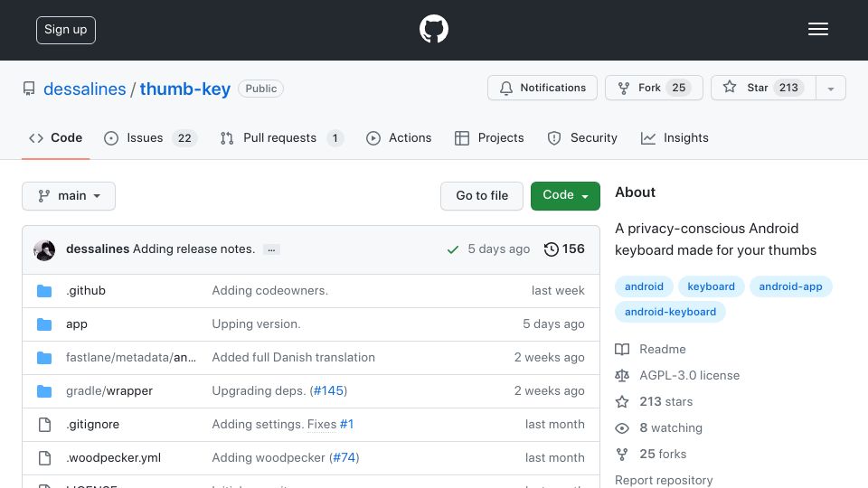This screenshot has height=488, width=868.
Task: Fork the repository with Fork button
Action: [x=654, y=88]
